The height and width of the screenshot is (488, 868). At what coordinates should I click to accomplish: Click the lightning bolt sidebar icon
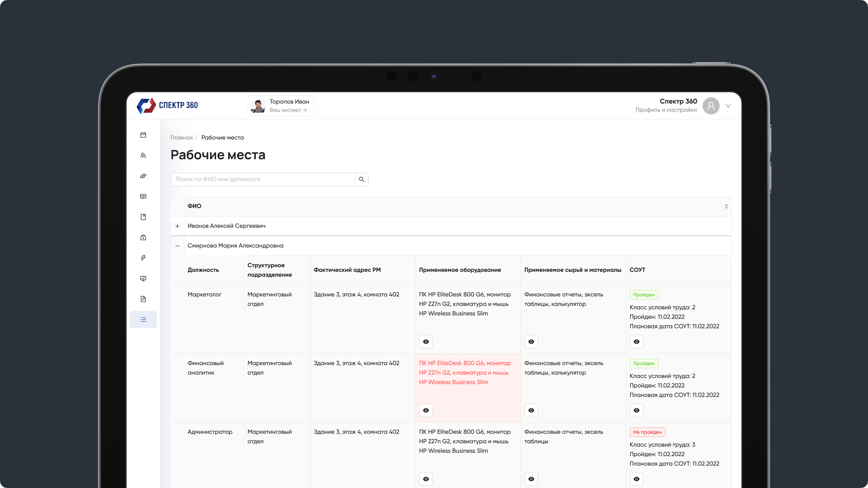pyautogui.click(x=143, y=258)
